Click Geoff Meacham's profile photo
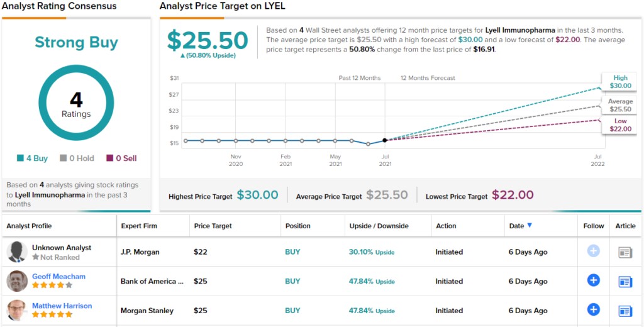The width and height of the screenshot is (644, 327). [17, 281]
